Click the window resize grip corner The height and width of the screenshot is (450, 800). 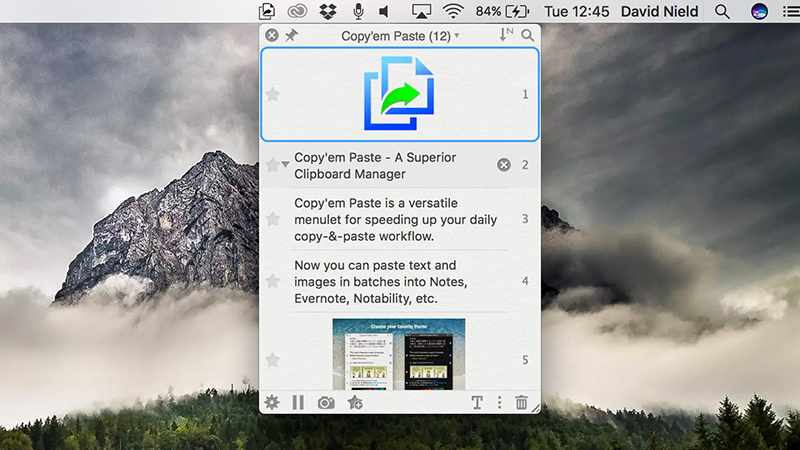point(535,408)
